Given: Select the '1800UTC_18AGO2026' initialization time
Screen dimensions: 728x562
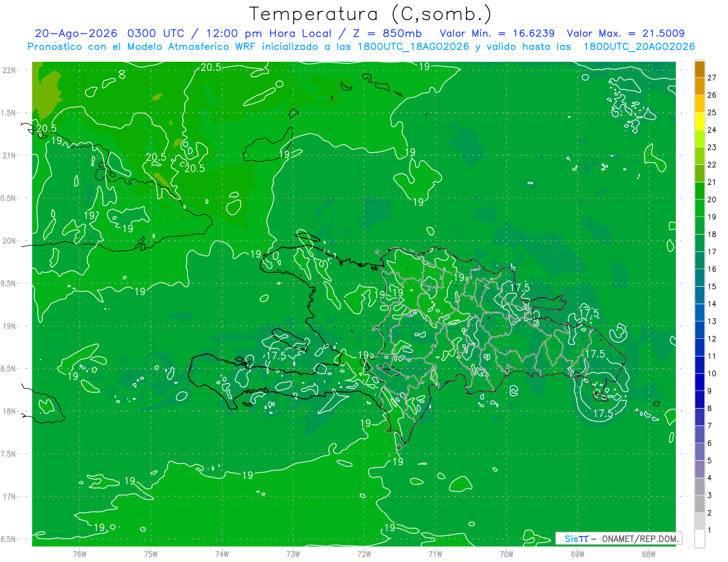Looking at the screenshot, I should tap(414, 47).
